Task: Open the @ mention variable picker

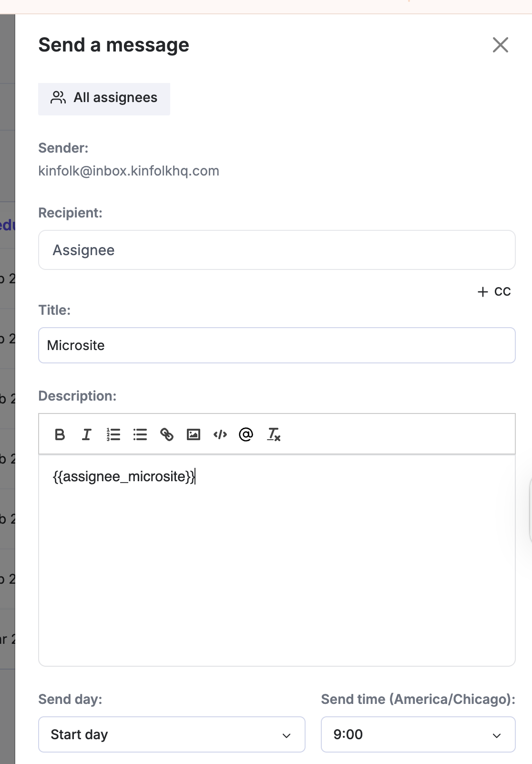Action: click(246, 434)
